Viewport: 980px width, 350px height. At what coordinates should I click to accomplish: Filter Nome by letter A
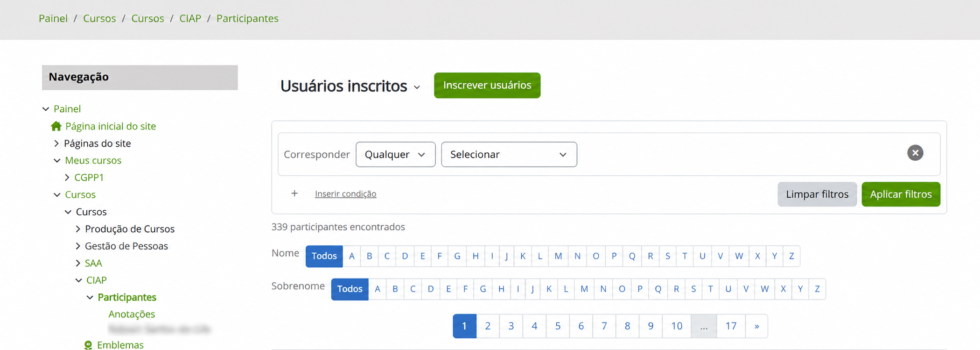(x=352, y=256)
